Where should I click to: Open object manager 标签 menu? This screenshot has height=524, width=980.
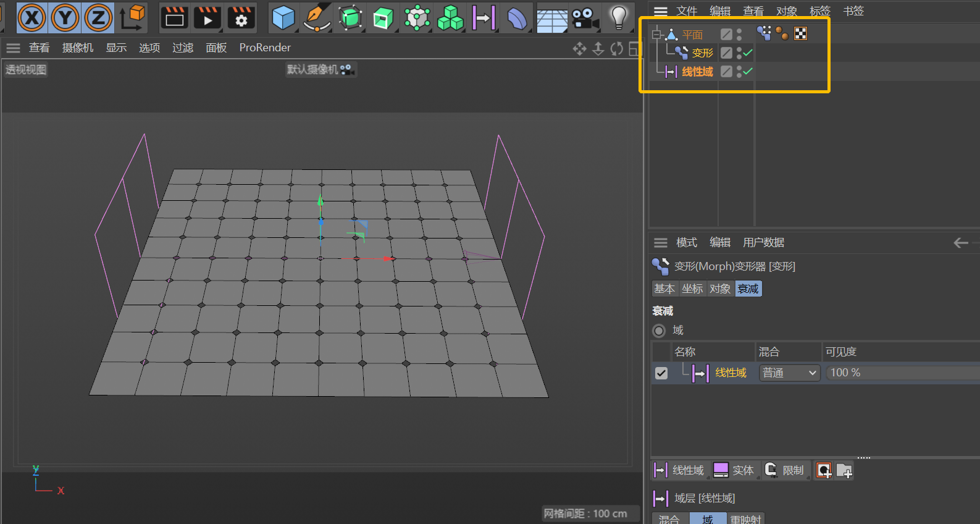tap(820, 11)
